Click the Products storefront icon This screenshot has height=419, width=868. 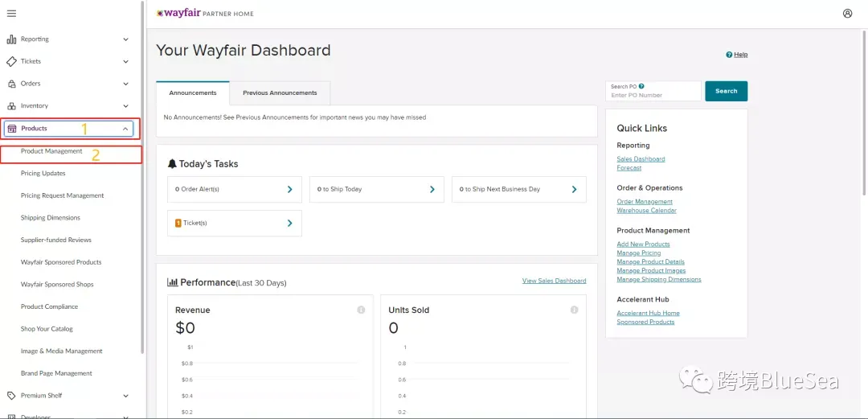tap(12, 129)
